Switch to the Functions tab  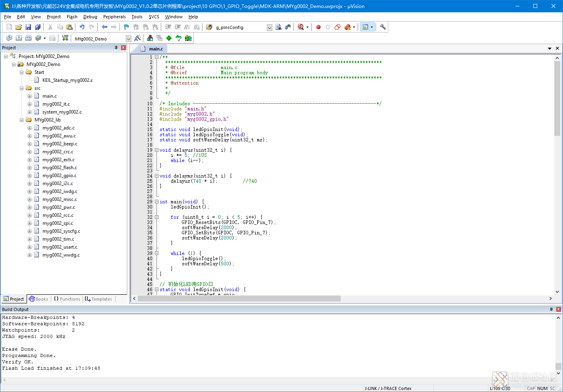pyautogui.click(x=67, y=299)
